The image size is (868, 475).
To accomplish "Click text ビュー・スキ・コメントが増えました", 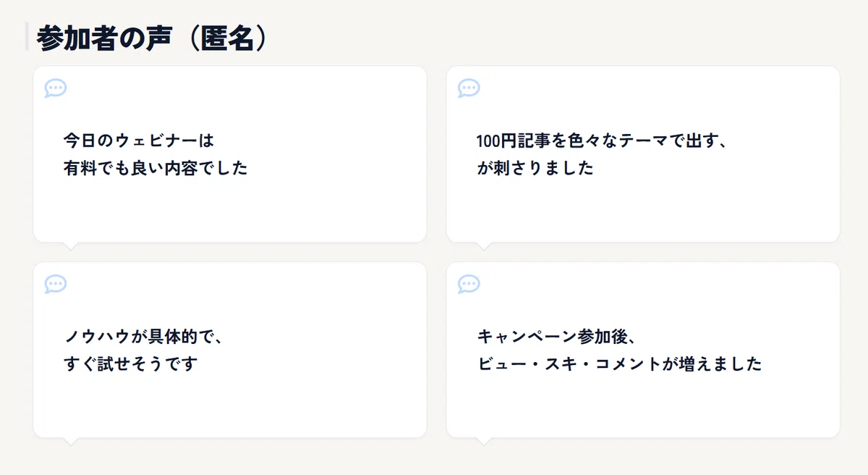I will 619,364.
